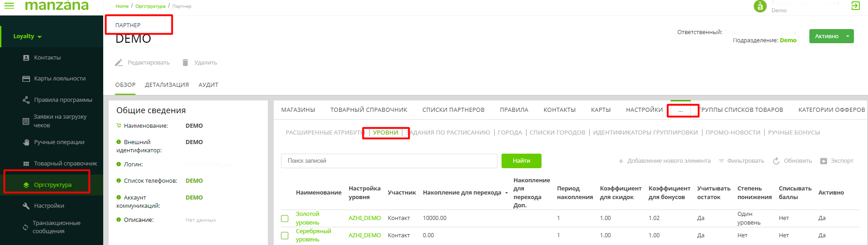Open the Активно status dropdown arrow
Viewport: 868px width, 245px height.
coord(848,36)
